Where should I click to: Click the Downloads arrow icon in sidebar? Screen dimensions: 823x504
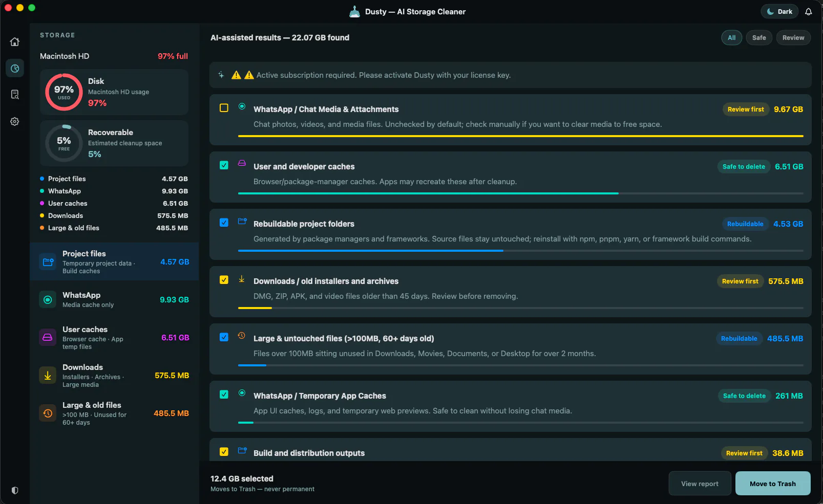(48, 376)
